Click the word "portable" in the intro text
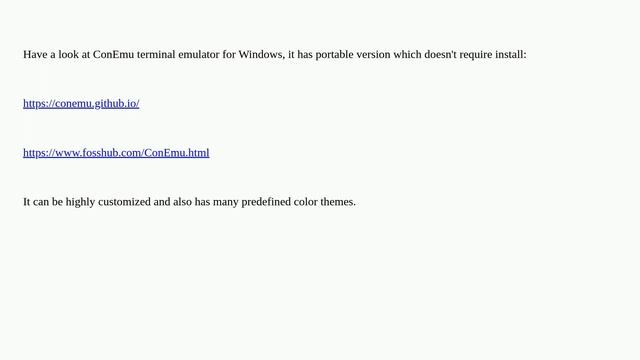Image resolution: width=640 pixels, height=360 pixels. pyautogui.click(x=334, y=55)
